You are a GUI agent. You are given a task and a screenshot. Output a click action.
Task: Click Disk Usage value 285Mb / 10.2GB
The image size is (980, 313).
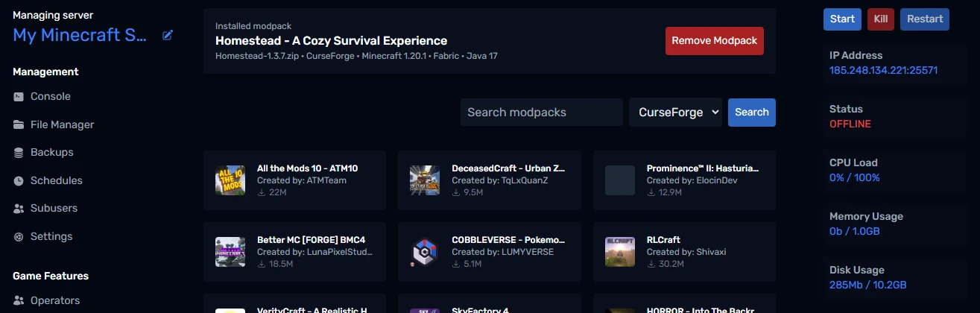click(868, 285)
